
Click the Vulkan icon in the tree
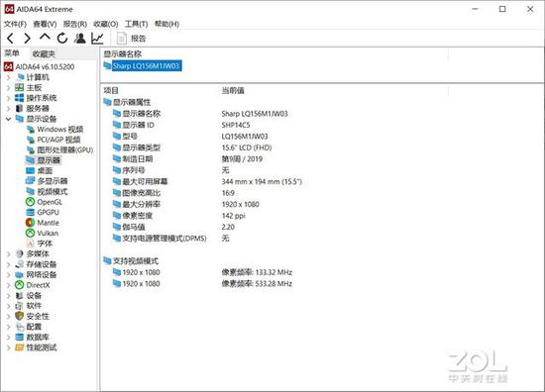pyautogui.click(x=31, y=233)
